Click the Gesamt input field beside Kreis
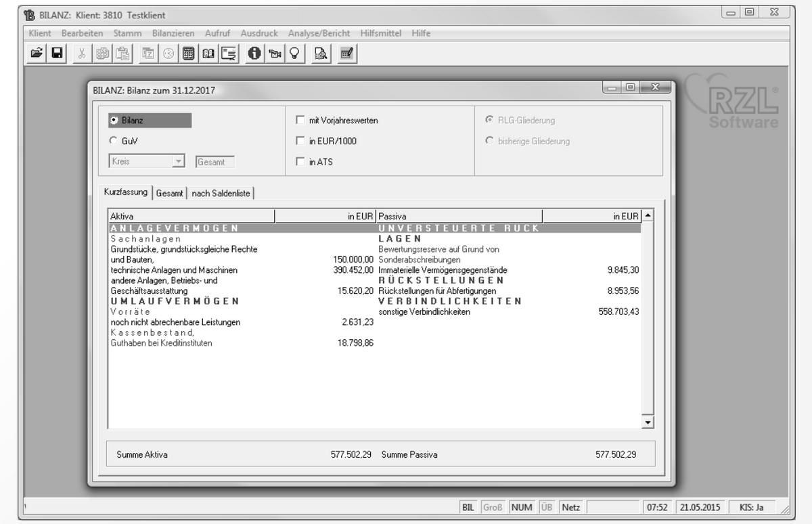Viewport: 812px width, 524px height. [214, 160]
